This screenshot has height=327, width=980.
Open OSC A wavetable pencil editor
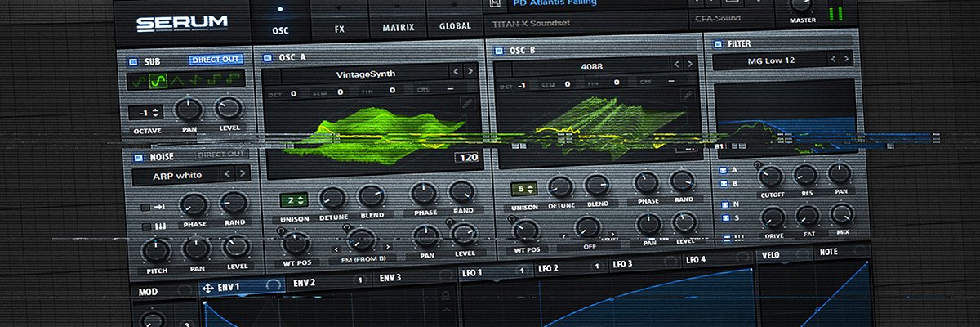467,104
